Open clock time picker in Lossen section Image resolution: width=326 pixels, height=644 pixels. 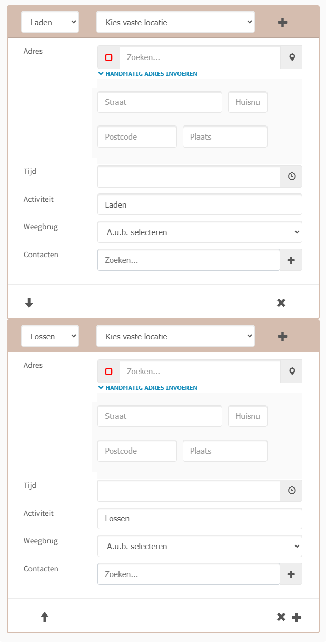291,491
